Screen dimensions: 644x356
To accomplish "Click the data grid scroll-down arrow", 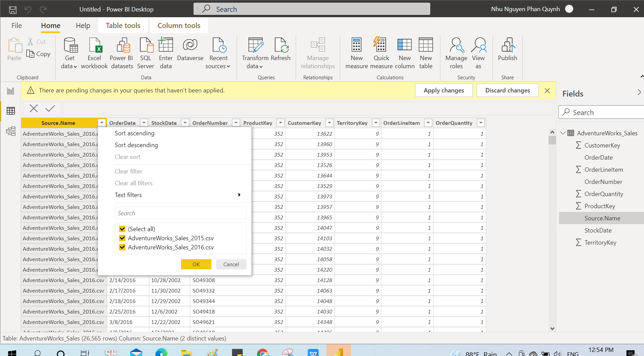I will (552, 328).
